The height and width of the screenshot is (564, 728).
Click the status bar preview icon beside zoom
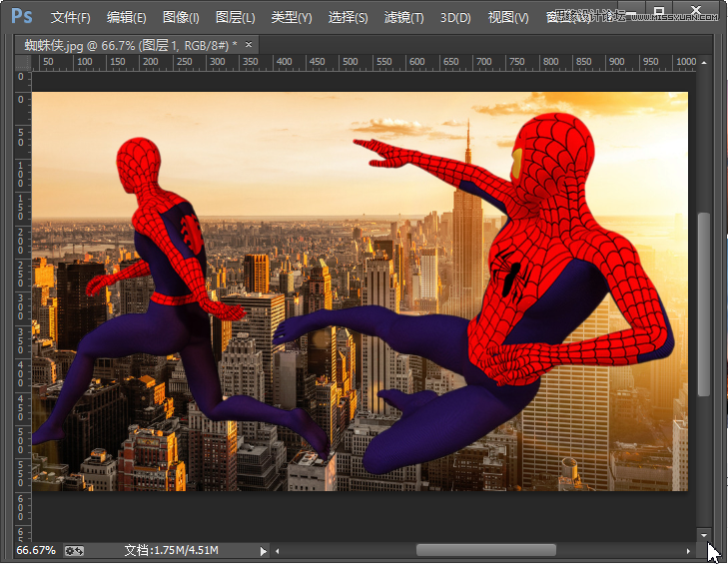(x=74, y=551)
